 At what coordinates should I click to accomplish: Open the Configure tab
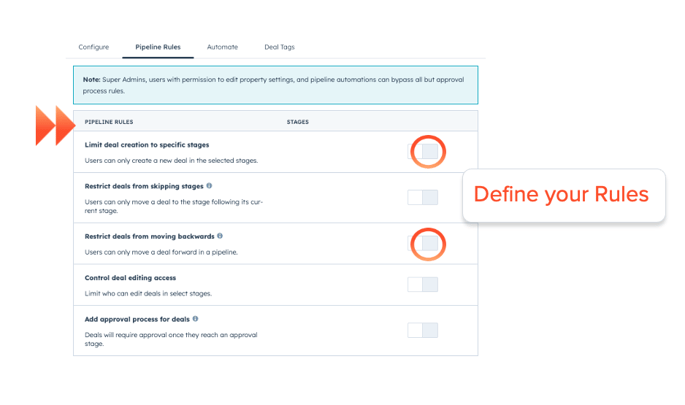pos(94,47)
